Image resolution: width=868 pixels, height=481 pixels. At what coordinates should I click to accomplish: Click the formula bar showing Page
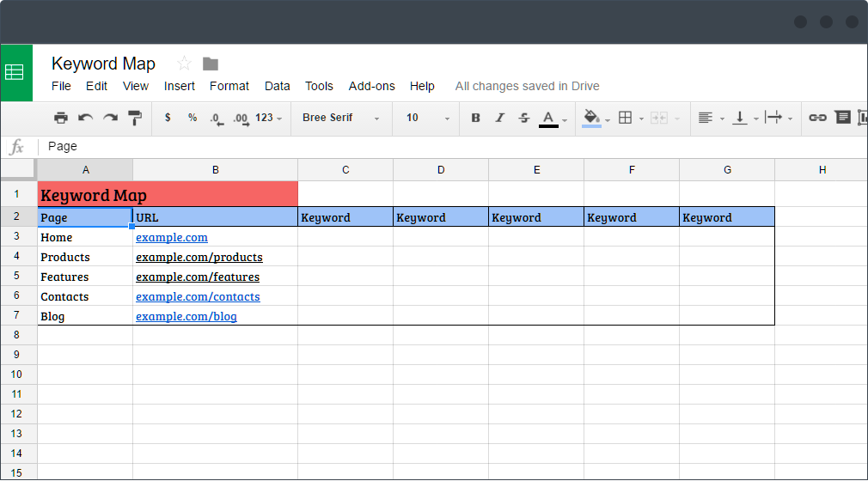pyautogui.click(x=453, y=147)
